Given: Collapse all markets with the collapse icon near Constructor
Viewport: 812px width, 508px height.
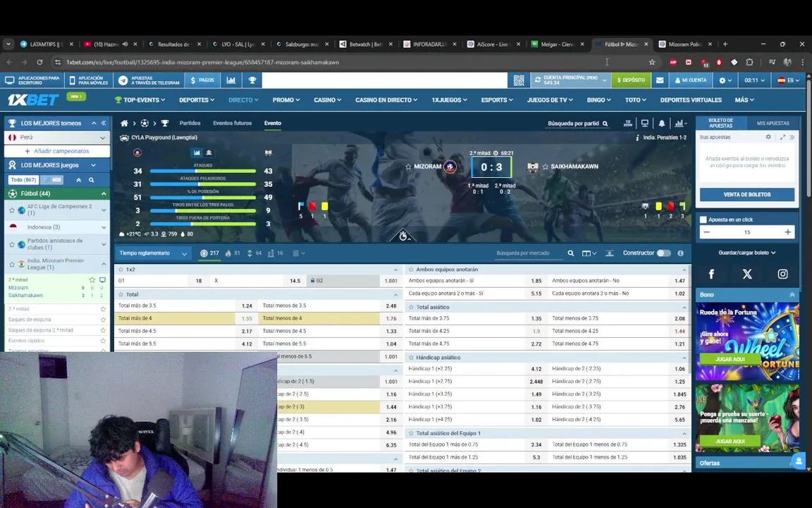Looking at the screenshot, I should [610, 253].
